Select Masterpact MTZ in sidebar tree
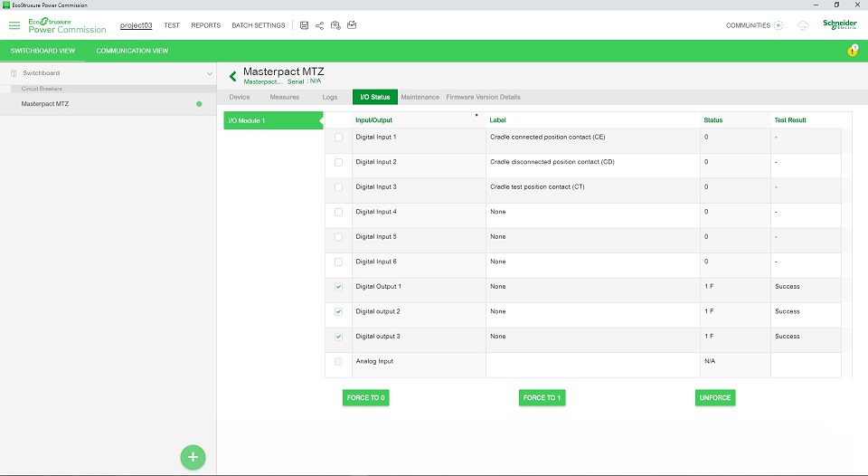Viewport: 868px width, 476px height. (108, 104)
